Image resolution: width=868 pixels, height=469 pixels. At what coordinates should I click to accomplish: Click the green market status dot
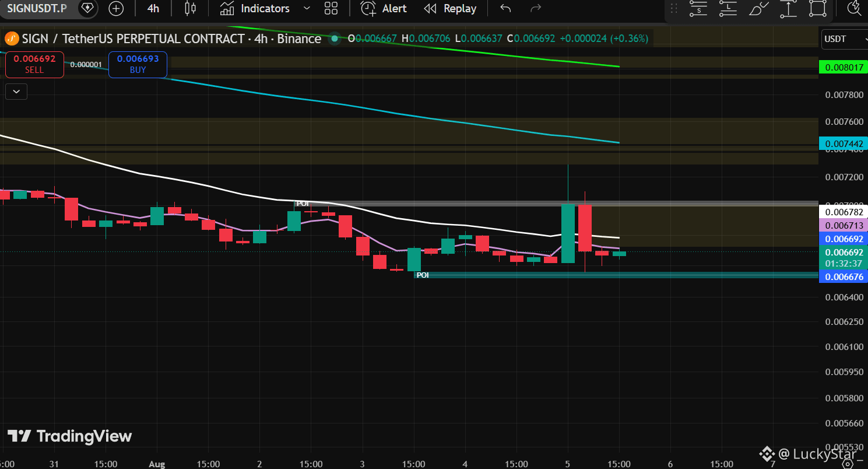tap(335, 39)
